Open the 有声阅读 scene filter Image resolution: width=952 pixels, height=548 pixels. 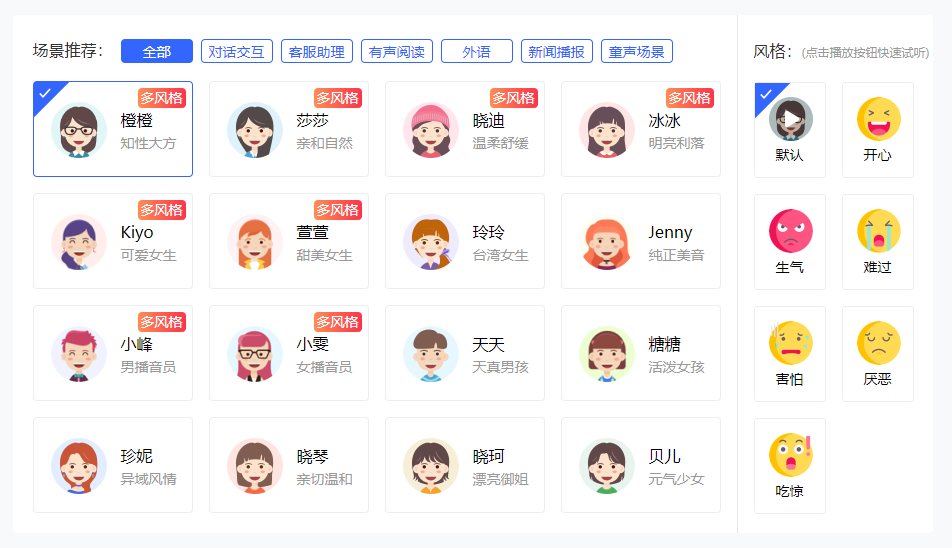(396, 52)
